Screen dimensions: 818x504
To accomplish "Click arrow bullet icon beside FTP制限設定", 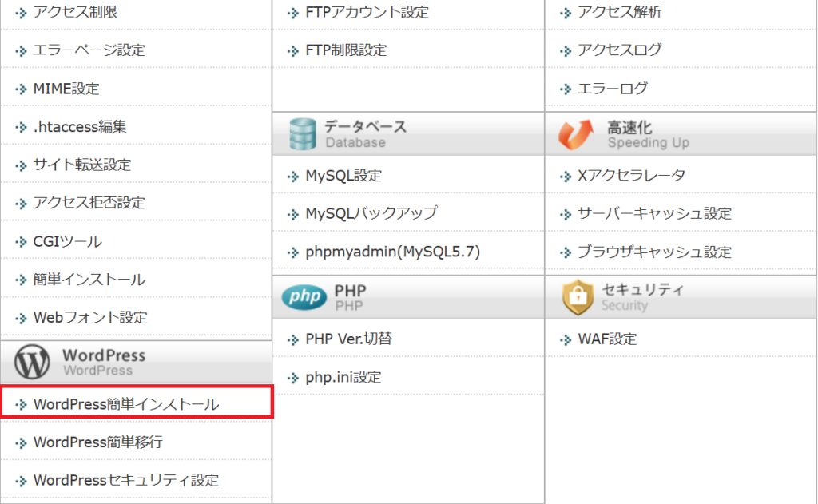I will (293, 51).
